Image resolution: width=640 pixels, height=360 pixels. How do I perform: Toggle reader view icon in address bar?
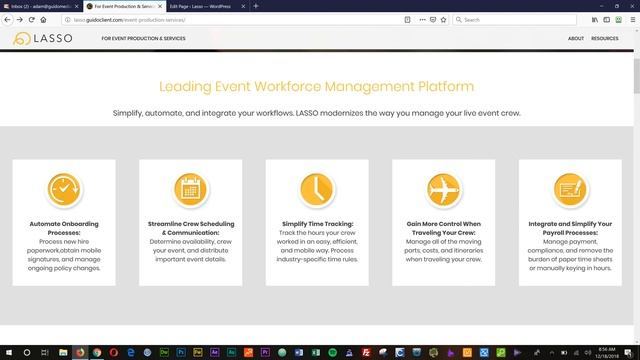407,20
